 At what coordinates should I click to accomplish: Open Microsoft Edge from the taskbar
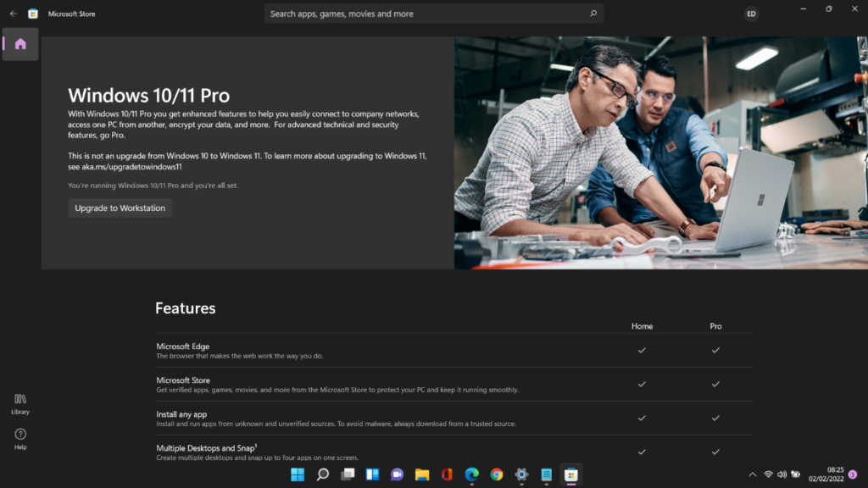[471, 474]
